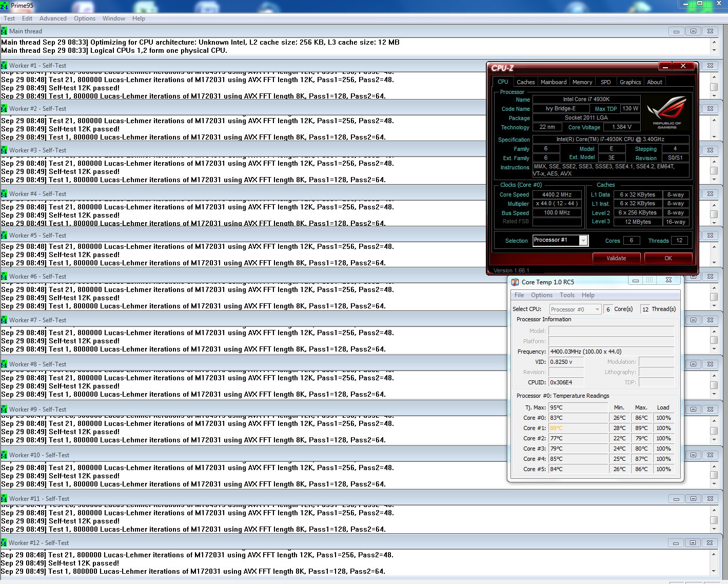Restore the Worker #11 child window

(x=693, y=499)
